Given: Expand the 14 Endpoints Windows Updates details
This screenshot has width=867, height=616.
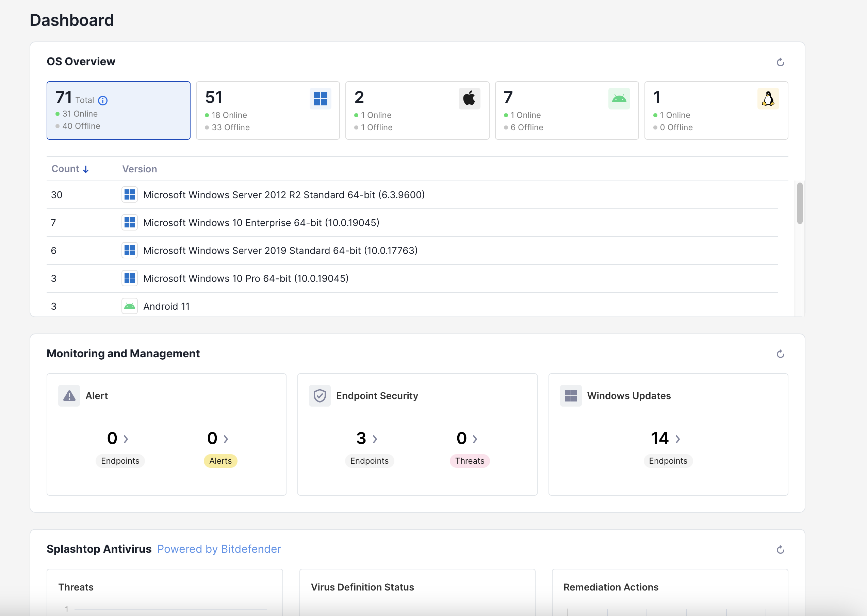Looking at the screenshot, I should point(678,439).
